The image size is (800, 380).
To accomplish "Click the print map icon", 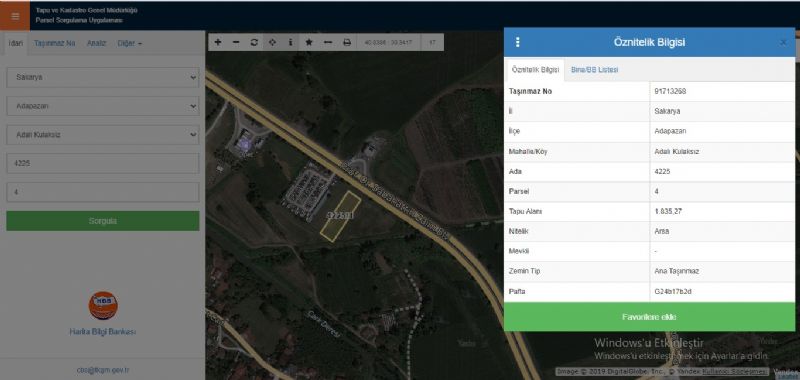I will click(347, 42).
